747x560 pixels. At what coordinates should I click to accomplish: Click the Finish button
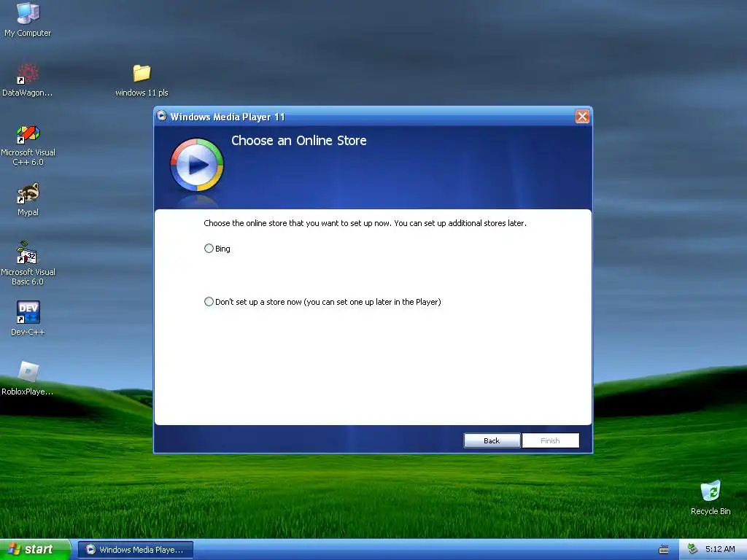551,440
